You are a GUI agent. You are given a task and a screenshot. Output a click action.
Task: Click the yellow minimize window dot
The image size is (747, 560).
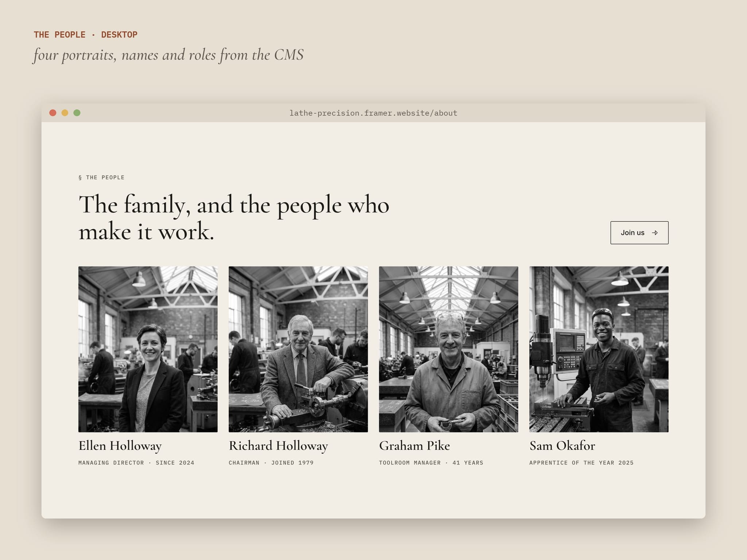tap(65, 113)
